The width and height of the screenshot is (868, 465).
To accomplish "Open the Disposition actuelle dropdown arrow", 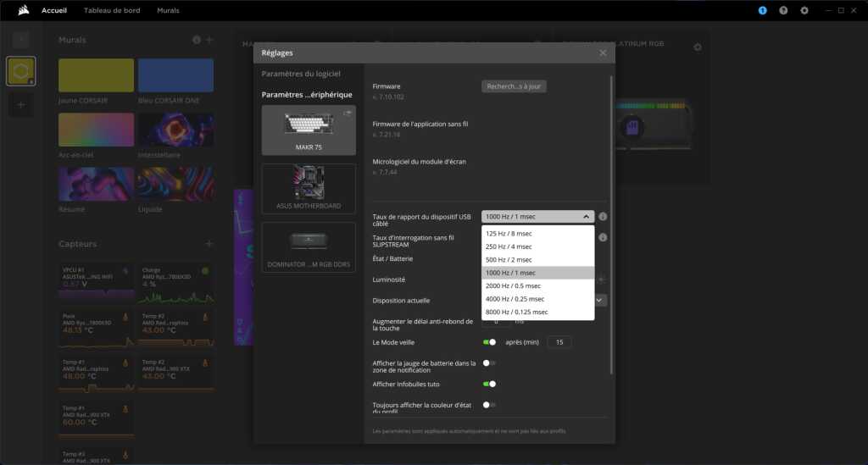I will 600,300.
